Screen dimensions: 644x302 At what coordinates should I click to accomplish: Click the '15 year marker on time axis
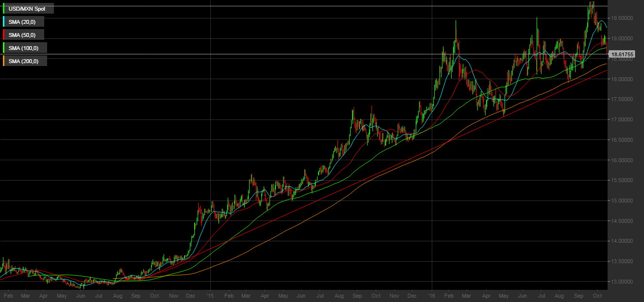tap(210, 295)
